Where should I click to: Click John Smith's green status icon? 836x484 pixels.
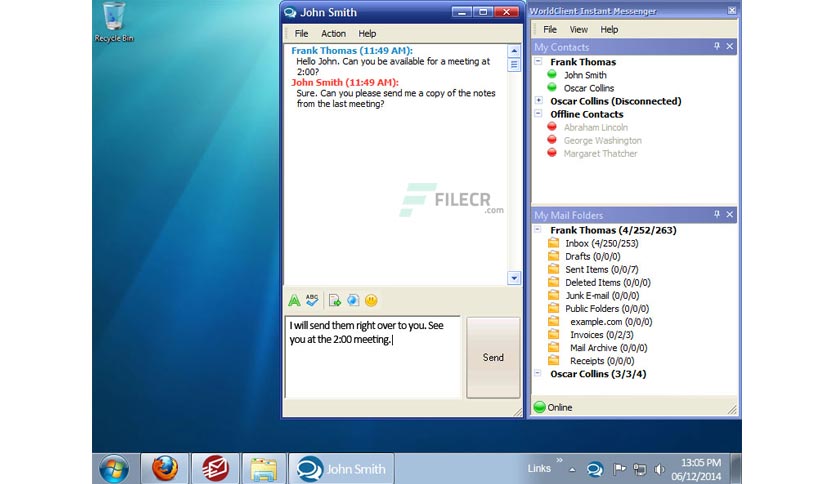pos(552,75)
